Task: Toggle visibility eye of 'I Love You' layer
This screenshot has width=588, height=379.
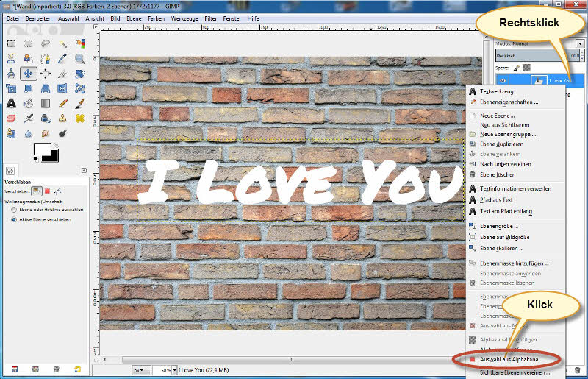Action: click(x=503, y=81)
